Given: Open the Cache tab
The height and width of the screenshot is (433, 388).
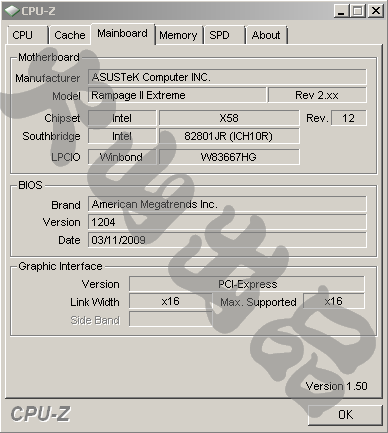Looking at the screenshot, I should (x=70, y=35).
